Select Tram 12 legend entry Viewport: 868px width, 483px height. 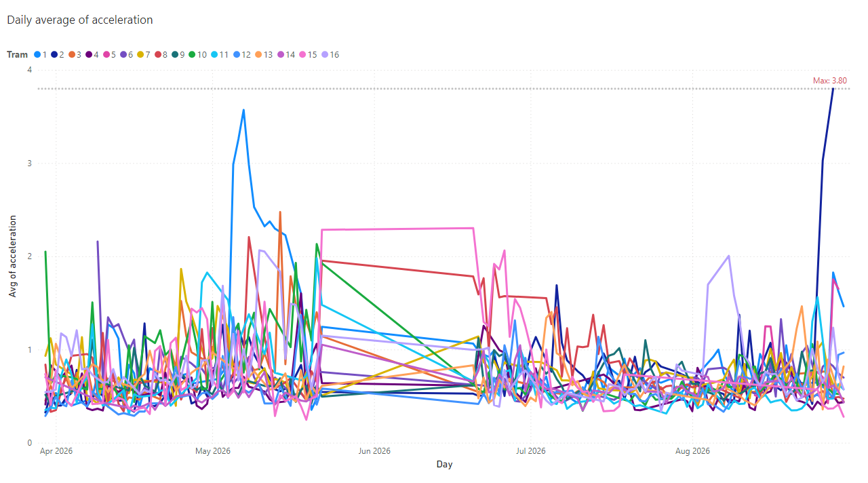point(241,54)
